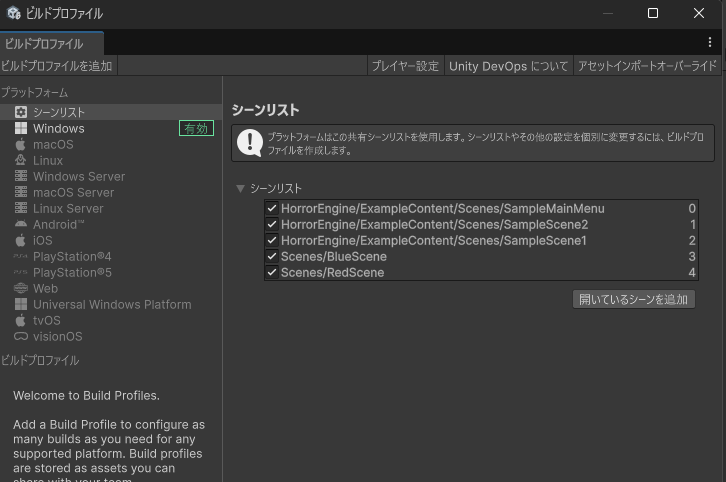Click the PlayStation 4 logo icon
The image size is (726, 482).
click(21, 256)
